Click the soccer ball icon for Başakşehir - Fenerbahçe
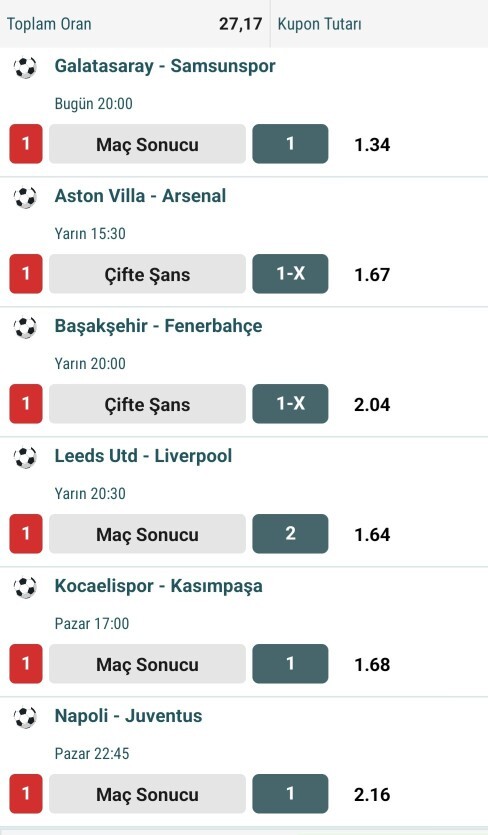Screen dimensions: 488x835 click(25, 328)
